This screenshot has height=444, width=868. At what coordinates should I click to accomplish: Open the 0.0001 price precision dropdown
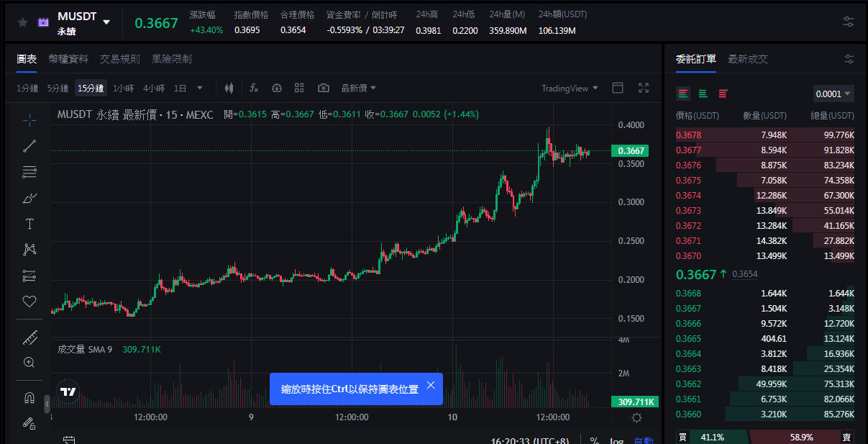833,94
